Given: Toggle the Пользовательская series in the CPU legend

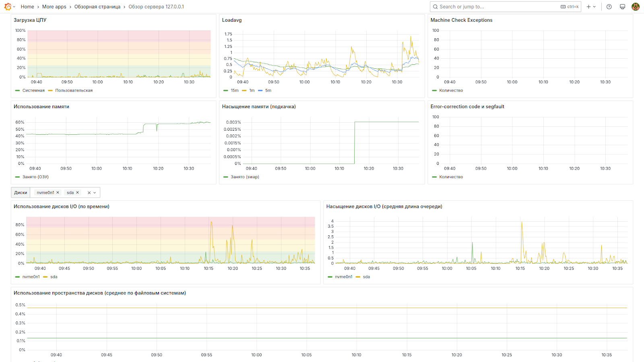Looking at the screenshot, I should click(74, 90).
